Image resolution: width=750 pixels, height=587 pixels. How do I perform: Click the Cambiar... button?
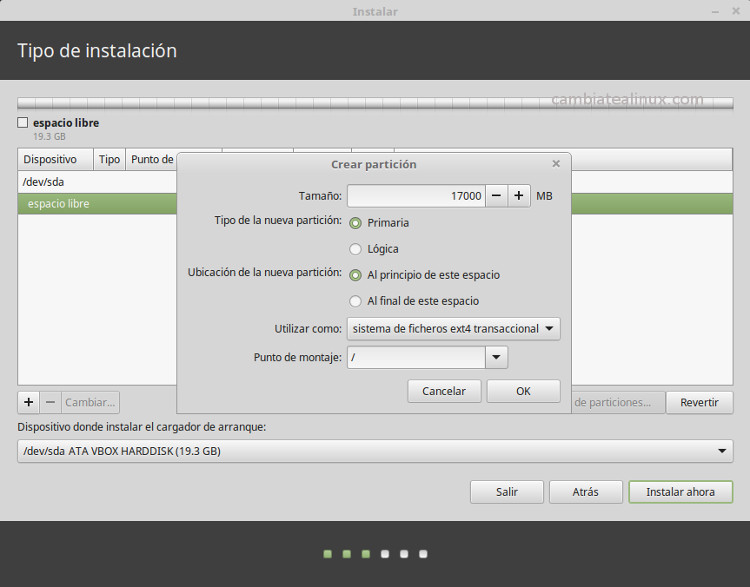pos(90,402)
